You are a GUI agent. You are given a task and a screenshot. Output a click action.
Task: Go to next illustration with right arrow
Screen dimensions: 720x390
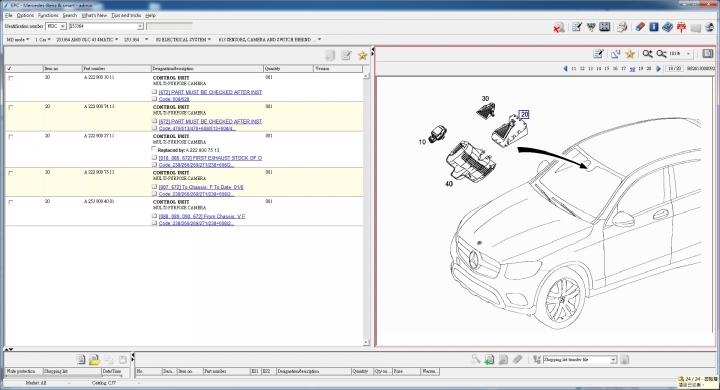658,68
